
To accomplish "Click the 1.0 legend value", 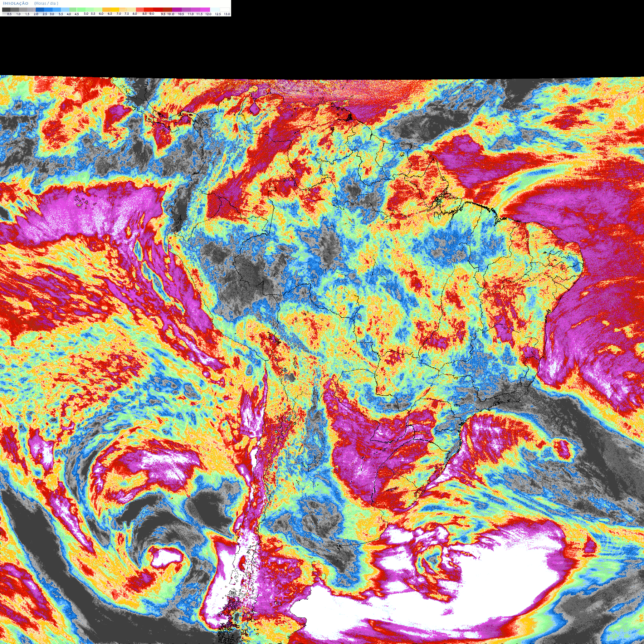I will point(18,14).
